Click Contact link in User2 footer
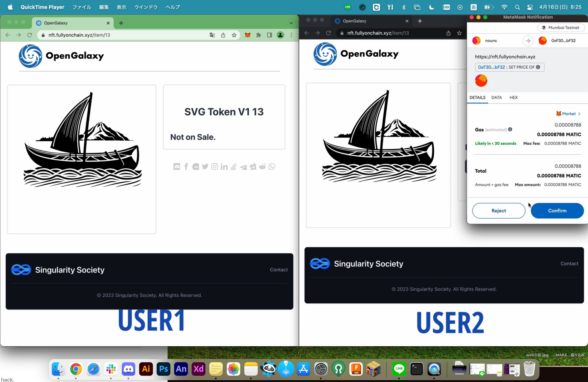The height and width of the screenshot is (382, 588). pyautogui.click(x=569, y=263)
